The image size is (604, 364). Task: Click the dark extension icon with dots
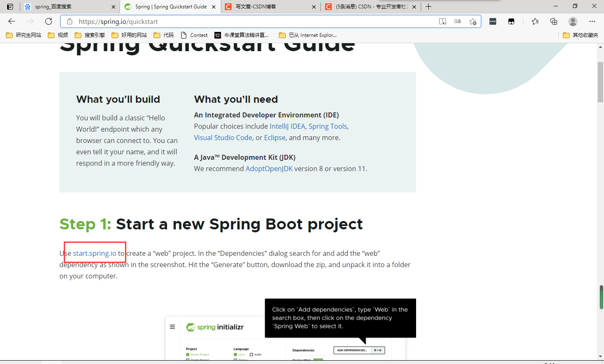[492, 21]
